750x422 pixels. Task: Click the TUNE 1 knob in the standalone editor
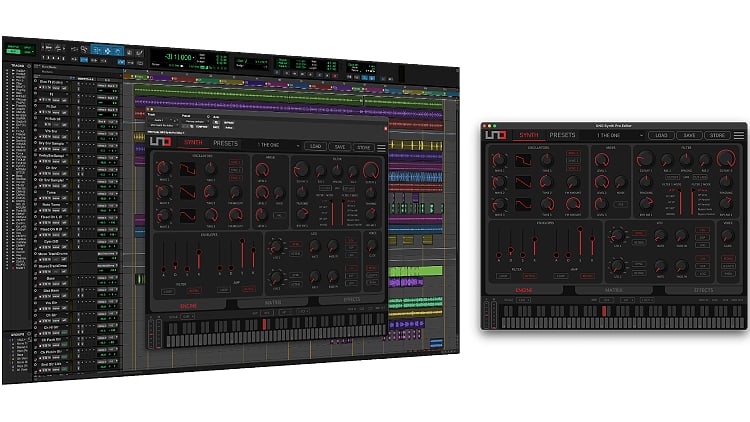(547, 160)
